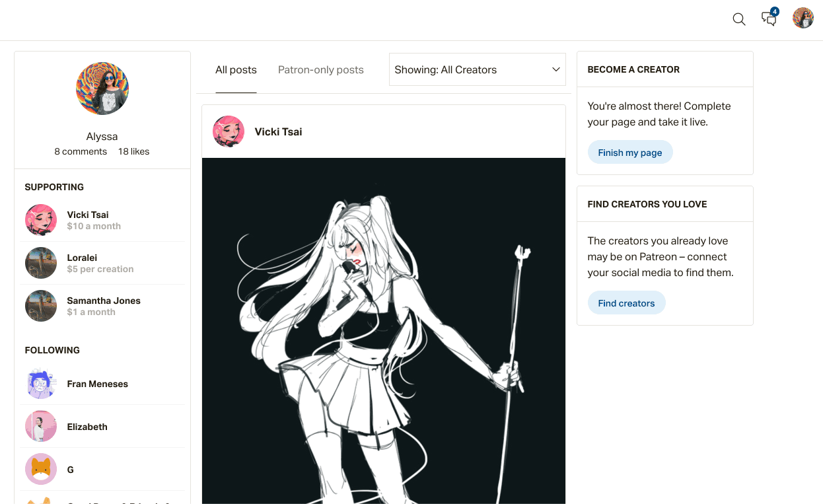The height and width of the screenshot is (504, 823).
Task: Click Elizabeth's avatar under Following
Action: [x=41, y=427]
